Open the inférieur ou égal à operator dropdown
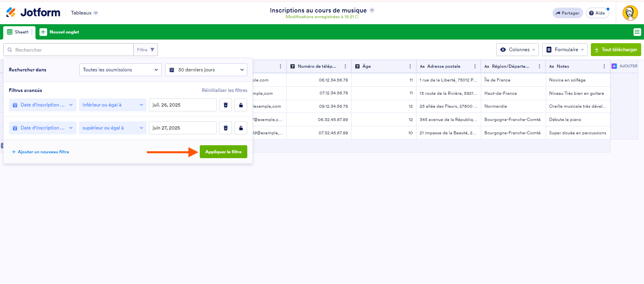 point(113,105)
